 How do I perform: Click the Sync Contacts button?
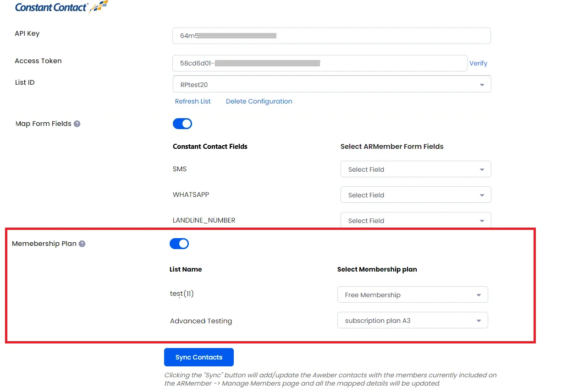point(199,357)
